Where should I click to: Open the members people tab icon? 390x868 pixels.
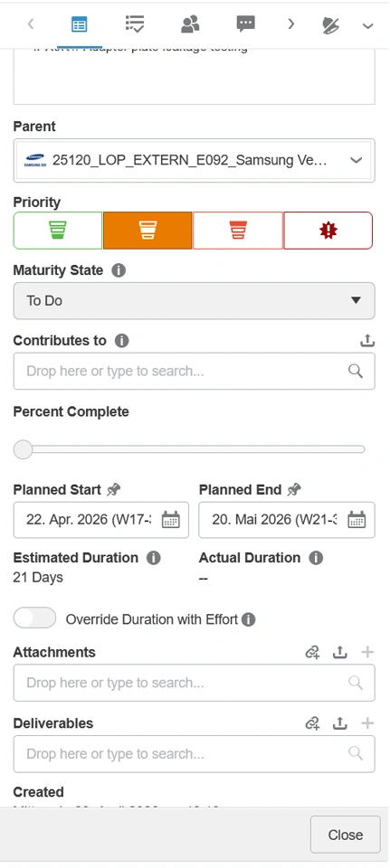190,24
